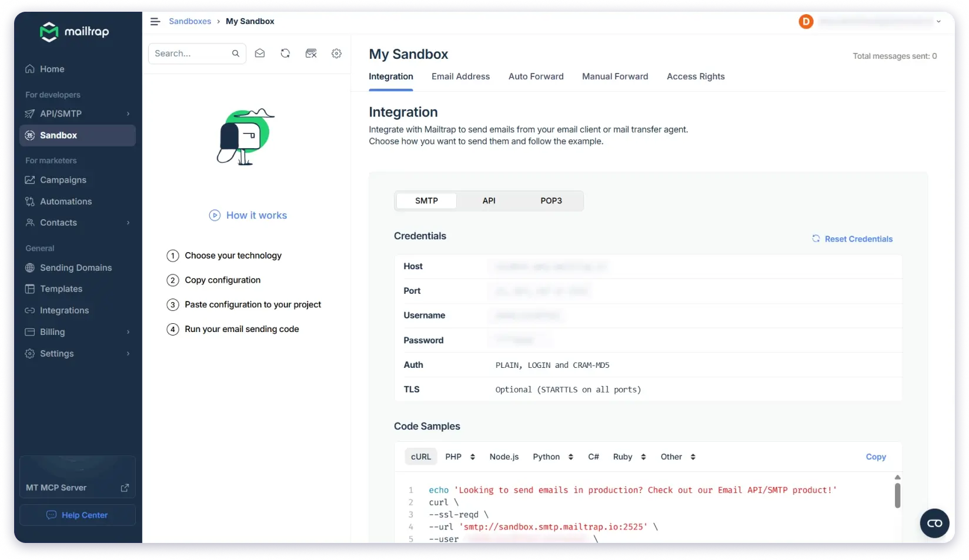The height and width of the screenshot is (560, 969).
Task: Click the Help Center chat bubble icon
Action: click(52, 515)
